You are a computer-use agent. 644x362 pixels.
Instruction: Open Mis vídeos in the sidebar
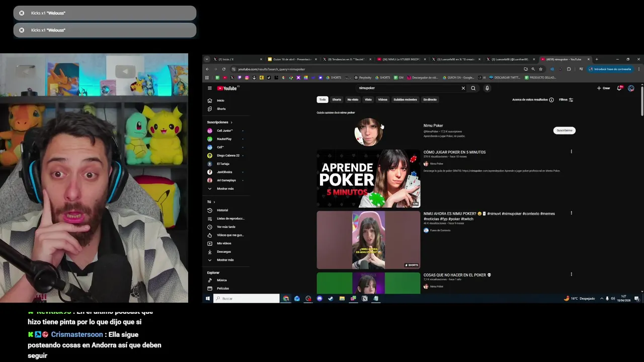[224, 243]
